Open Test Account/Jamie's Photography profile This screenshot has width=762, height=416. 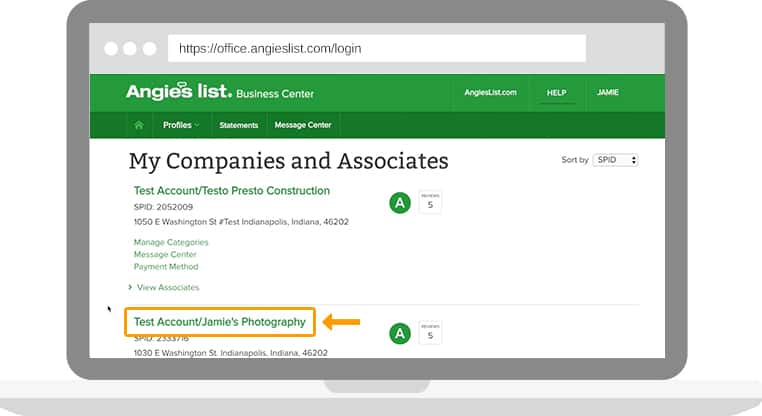(220, 322)
